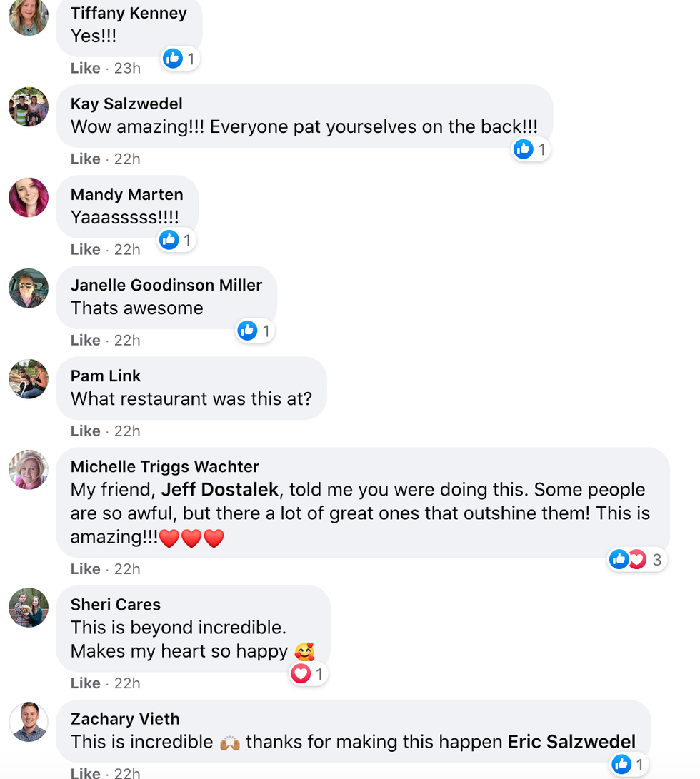The height and width of the screenshot is (779, 700).
Task: Open Pam Link's profile picture
Action: (29, 379)
